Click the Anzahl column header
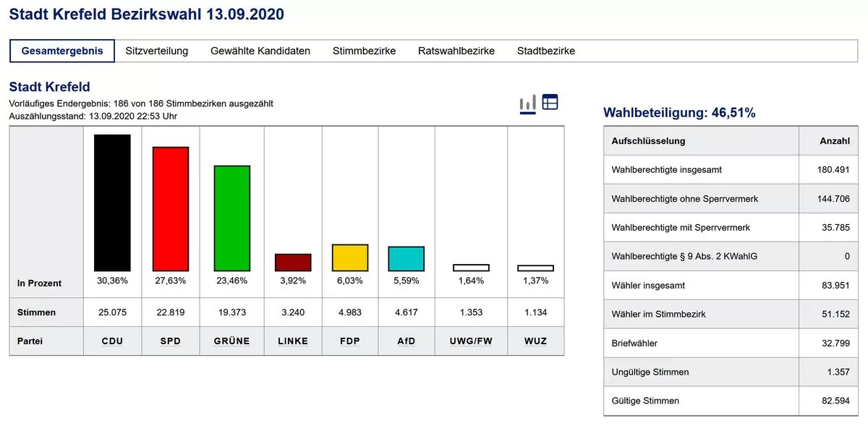The image size is (868, 426). [x=834, y=141]
